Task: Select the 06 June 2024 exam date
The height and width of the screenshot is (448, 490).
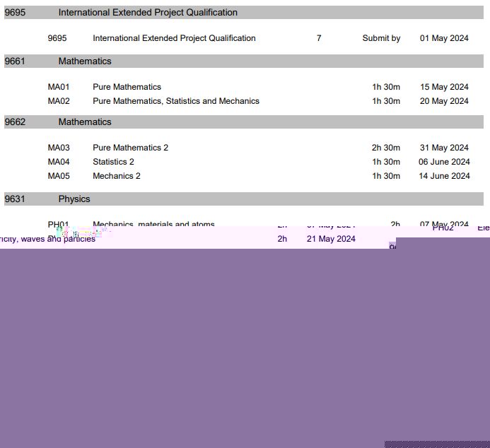Action: coord(444,162)
